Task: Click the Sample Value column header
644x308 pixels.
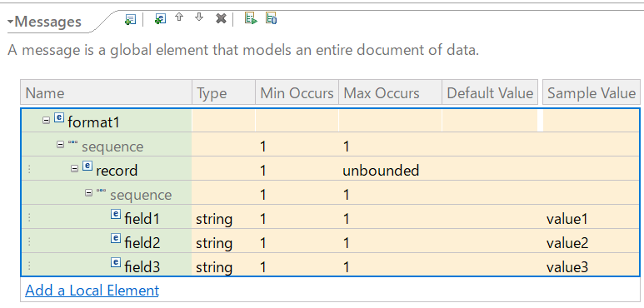Action: [x=592, y=93]
